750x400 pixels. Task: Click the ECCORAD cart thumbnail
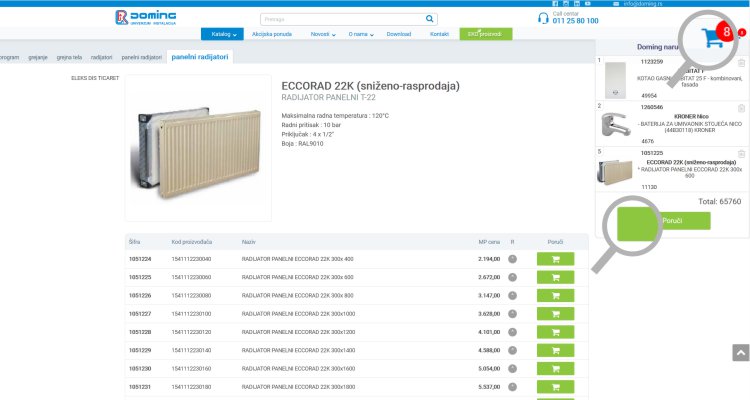(x=615, y=171)
